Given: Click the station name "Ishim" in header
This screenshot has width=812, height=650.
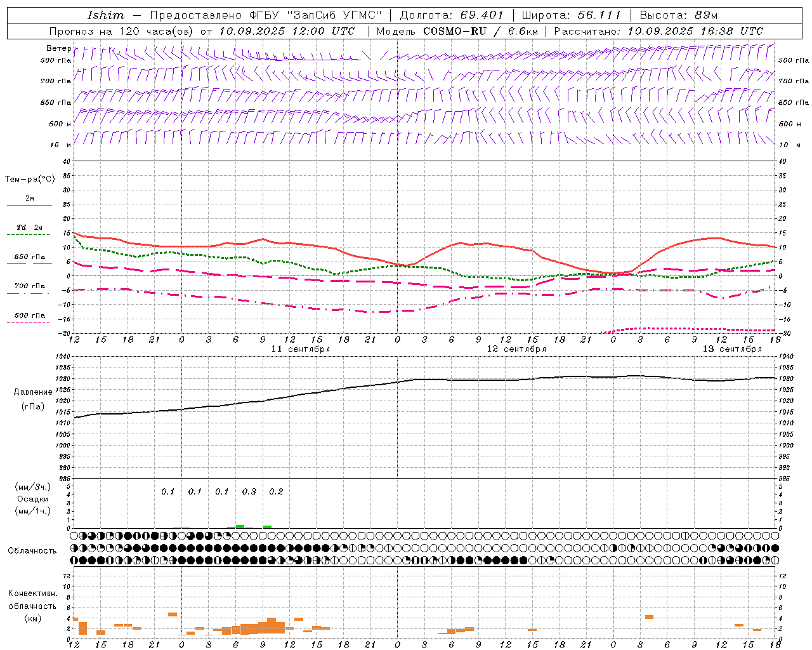Looking at the screenshot, I should [x=107, y=15].
